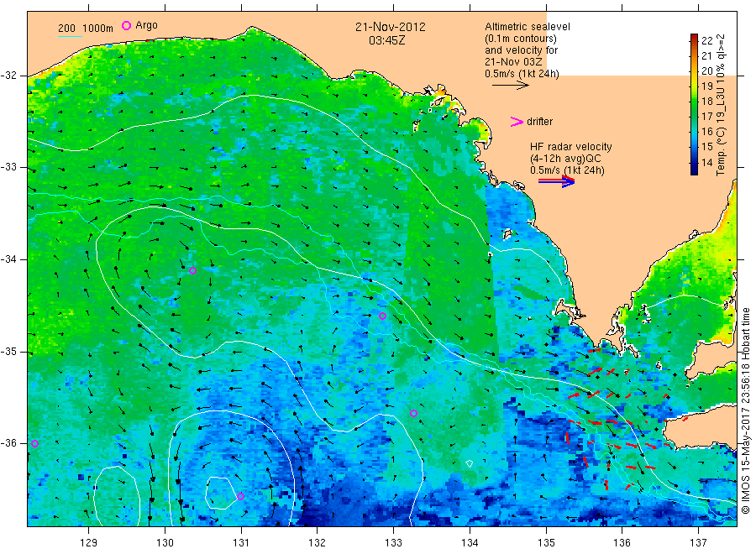Click color bar value '22'
Screen dimensions: 756x554
707,40
